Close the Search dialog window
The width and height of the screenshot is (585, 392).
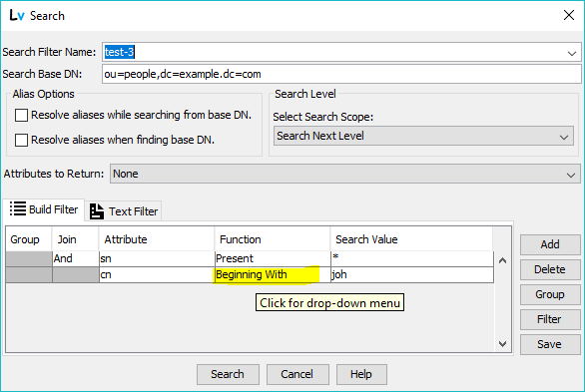(569, 15)
